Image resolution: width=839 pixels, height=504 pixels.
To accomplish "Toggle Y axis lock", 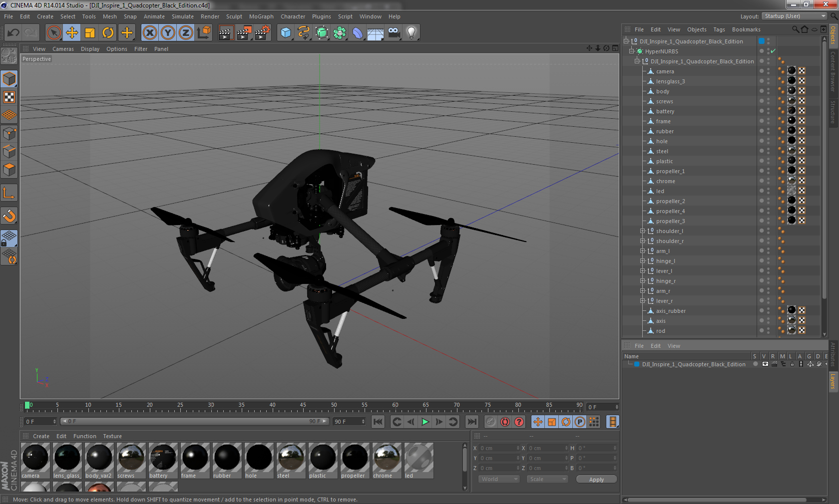I will [x=168, y=33].
